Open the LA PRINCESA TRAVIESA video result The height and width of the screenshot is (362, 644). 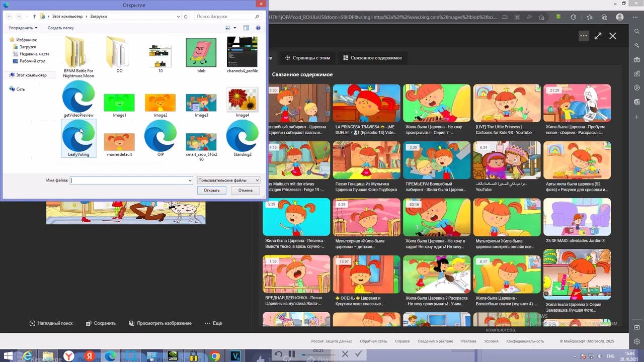tap(367, 111)
